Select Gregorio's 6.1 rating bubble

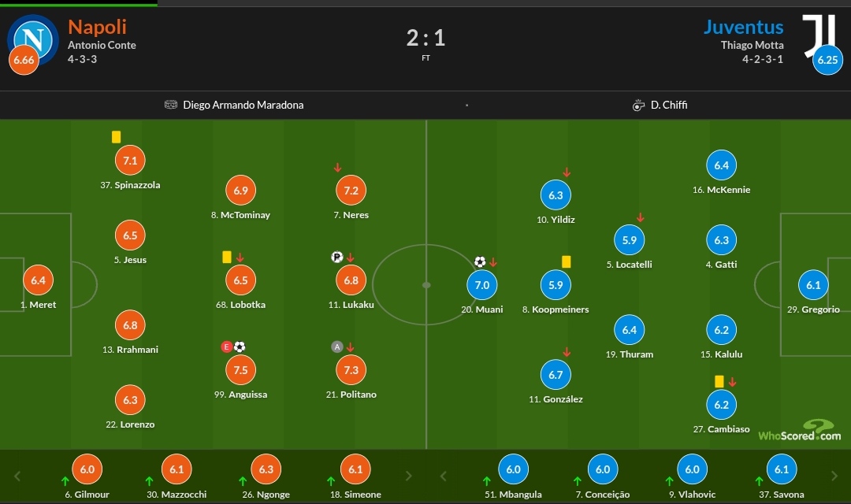point(813,285)
